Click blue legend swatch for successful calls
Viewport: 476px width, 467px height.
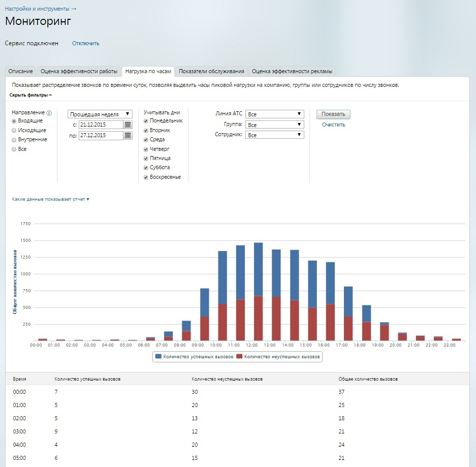(158, 357)
